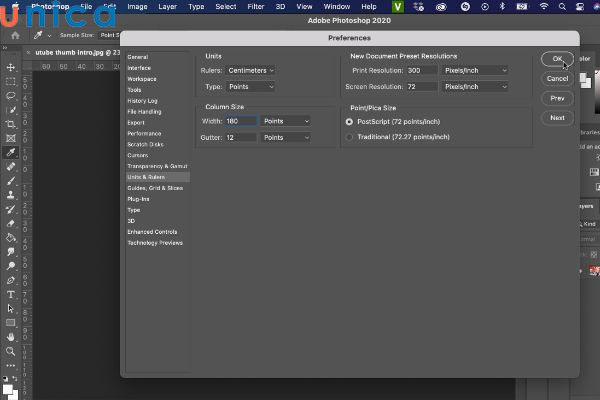600x400 pixels.
Task: Select the Horizontal Type tool
Action: [11, 295]
